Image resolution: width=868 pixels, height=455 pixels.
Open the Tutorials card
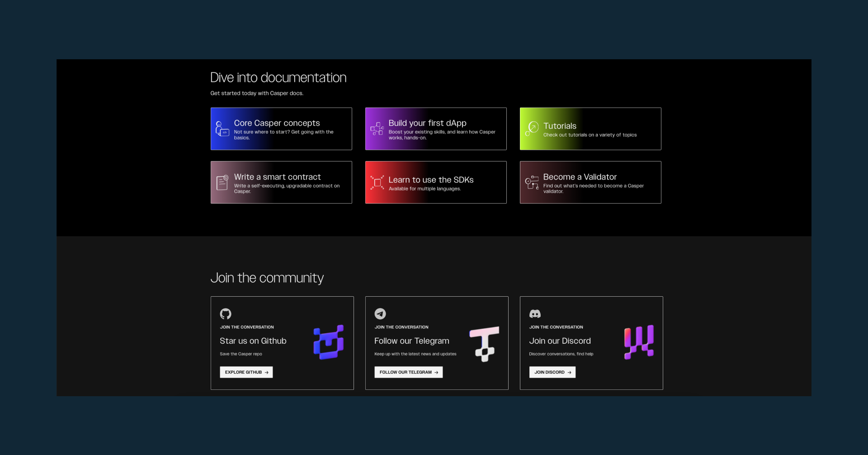coord(590,128)
